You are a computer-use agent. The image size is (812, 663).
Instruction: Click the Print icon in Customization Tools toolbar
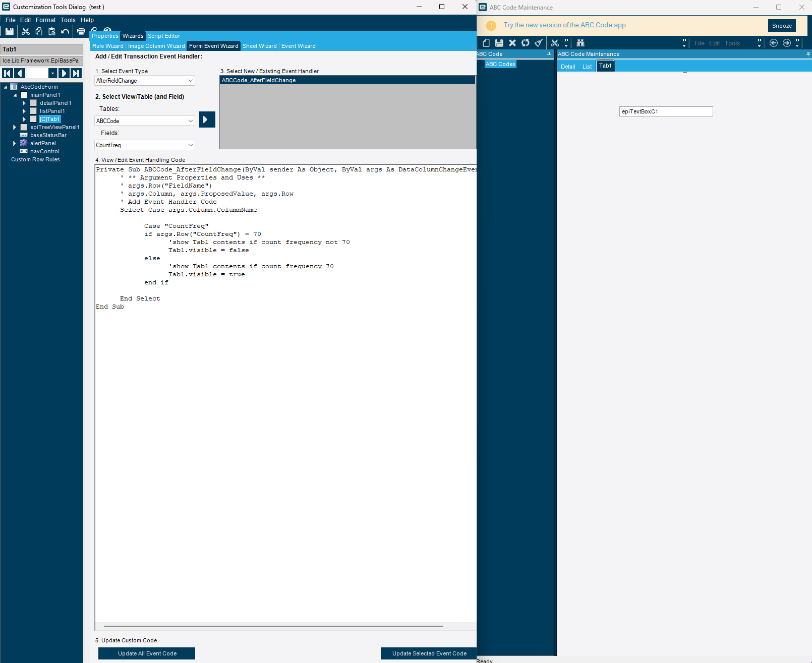pos(81,31)
